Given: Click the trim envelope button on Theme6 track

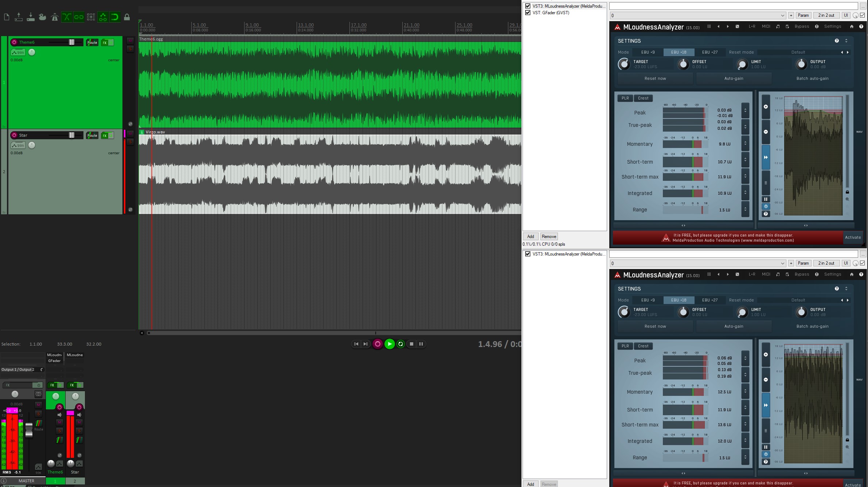Looking at the screenshot, I should [x=18, y=52].
